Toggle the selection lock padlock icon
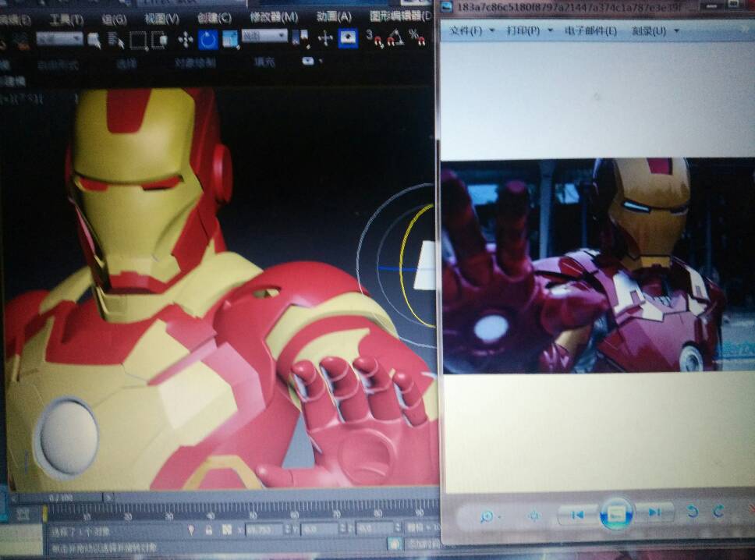Image resolution: width=755 pixels, height=560 pixels. [208, 530]
